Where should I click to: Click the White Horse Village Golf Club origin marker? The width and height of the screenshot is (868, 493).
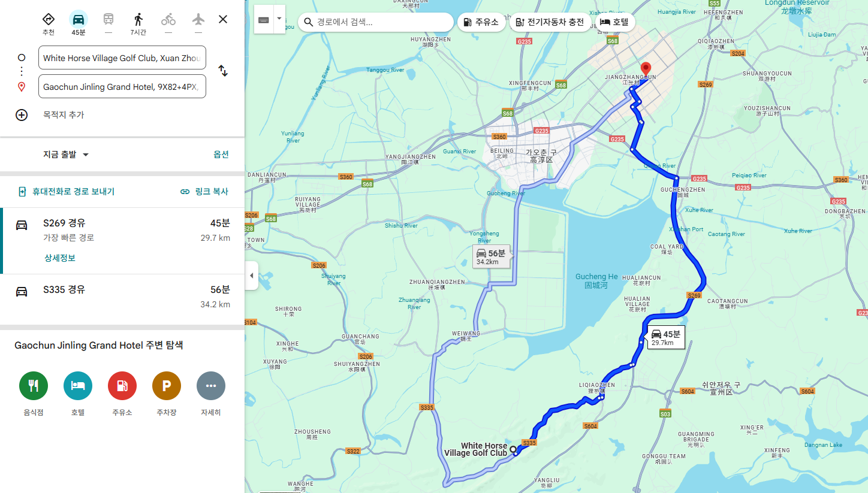click(513, 449)
